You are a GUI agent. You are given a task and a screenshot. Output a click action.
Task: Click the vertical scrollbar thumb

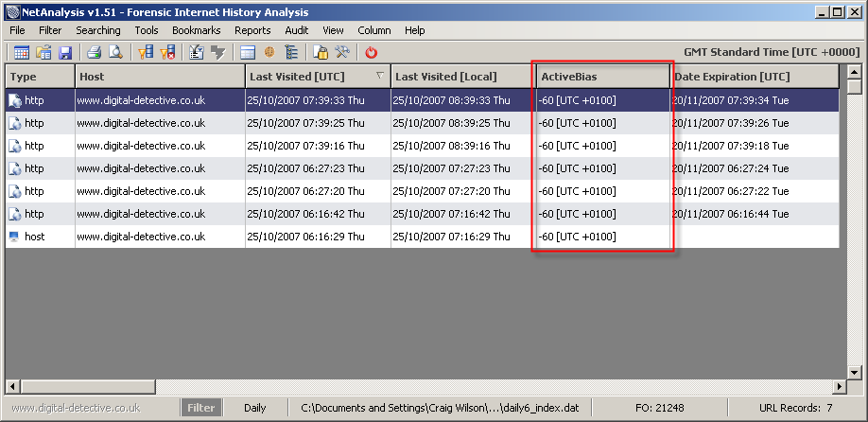tap(854, 86)
